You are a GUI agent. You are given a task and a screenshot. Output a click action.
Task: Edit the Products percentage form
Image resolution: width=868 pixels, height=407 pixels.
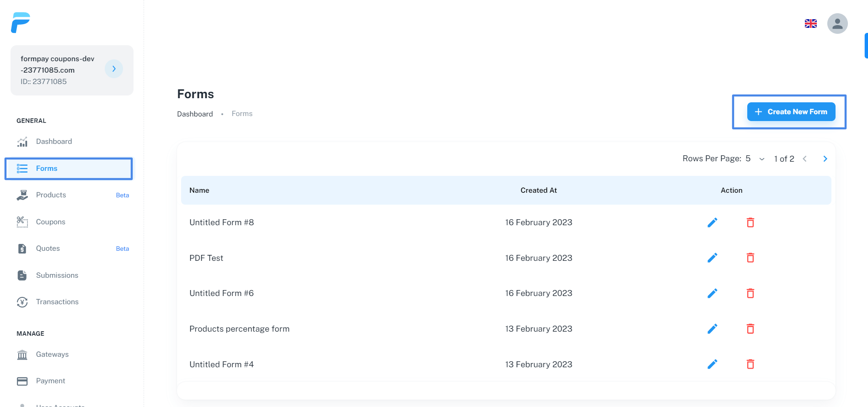point(712,329)
